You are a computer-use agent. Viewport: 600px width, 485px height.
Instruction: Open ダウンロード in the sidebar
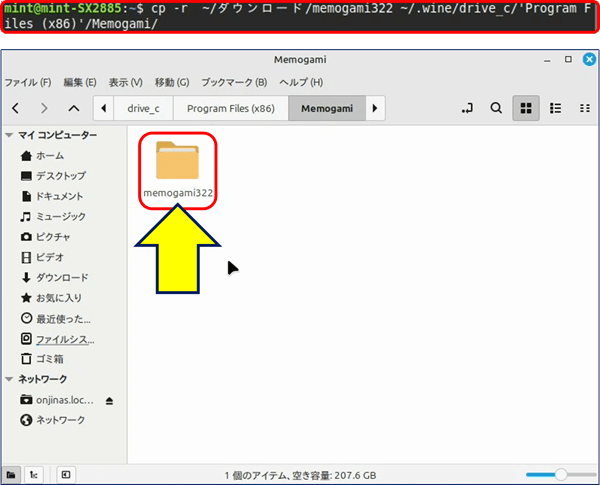click(54, 278)
